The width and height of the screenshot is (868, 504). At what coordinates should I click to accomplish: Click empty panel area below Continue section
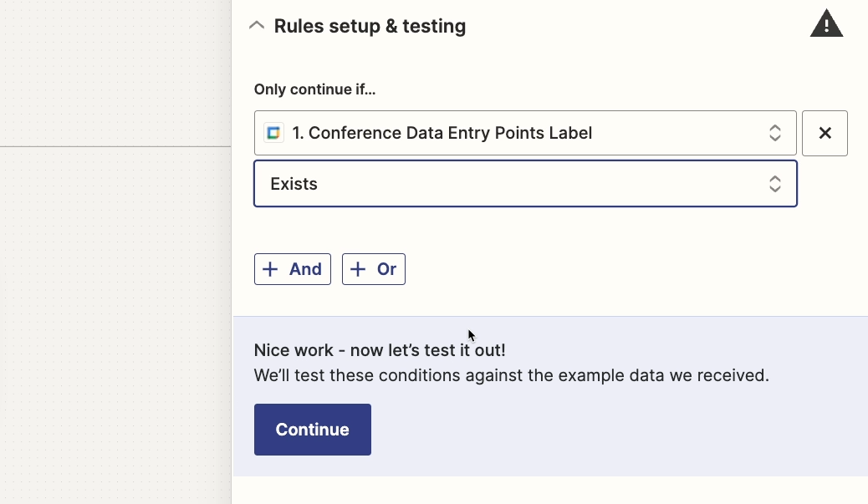[550, 490]
